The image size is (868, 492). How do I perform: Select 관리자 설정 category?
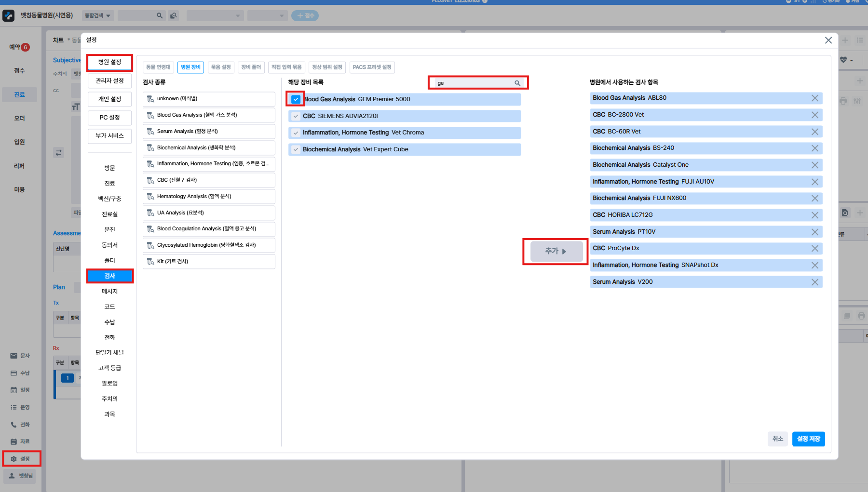[109, 80]
